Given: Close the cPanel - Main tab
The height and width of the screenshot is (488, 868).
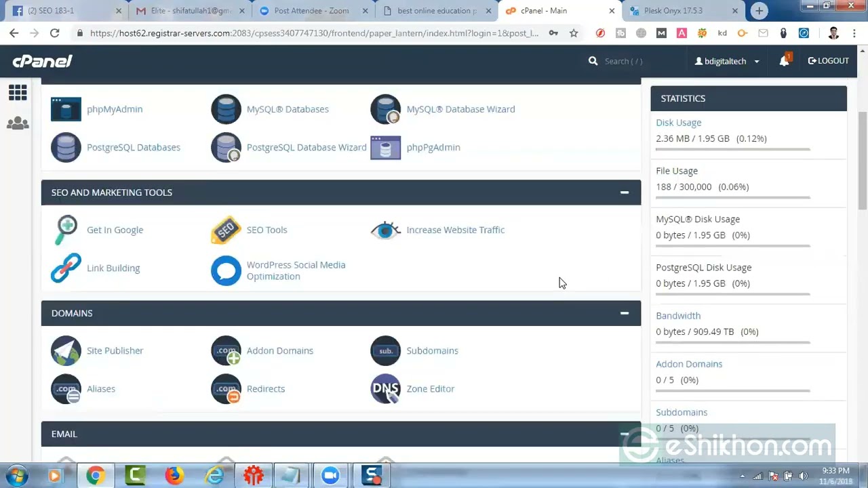Looking at the screenshot, I should 612,11.
